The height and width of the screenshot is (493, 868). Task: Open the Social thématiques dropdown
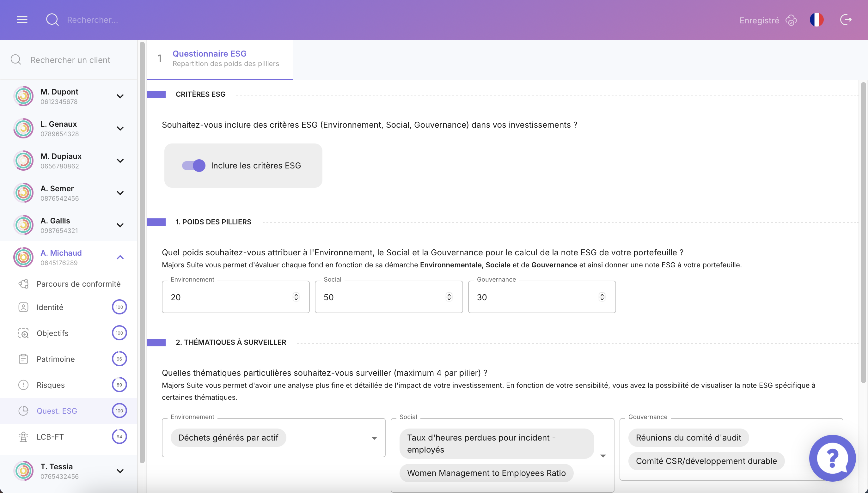point(602,455)
